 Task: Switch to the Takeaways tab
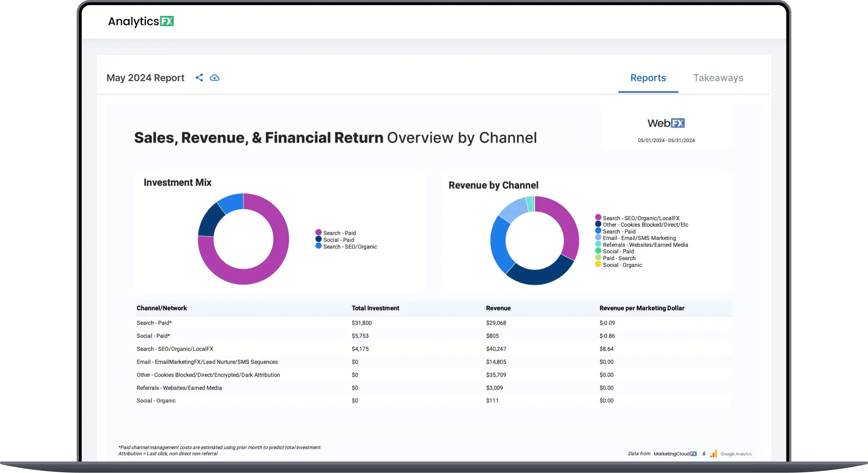coord(718,78)
